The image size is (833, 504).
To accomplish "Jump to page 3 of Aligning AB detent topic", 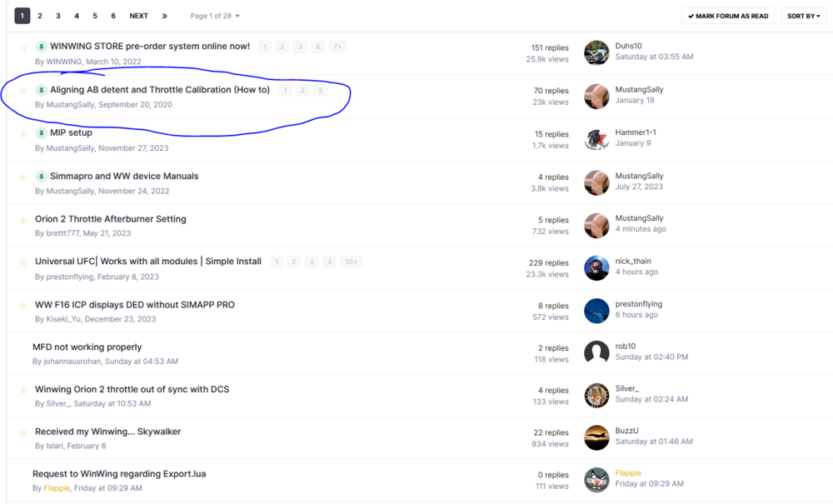I will [320, 90].
